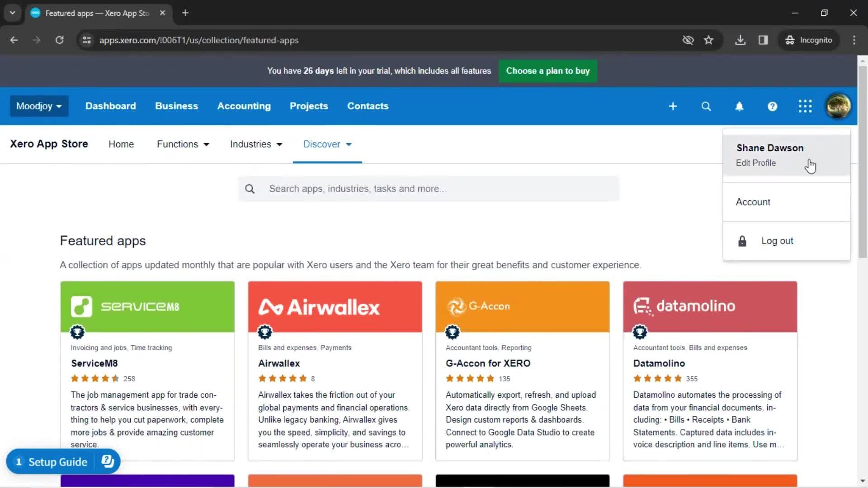Toggle the browser side panel icon

763,40
